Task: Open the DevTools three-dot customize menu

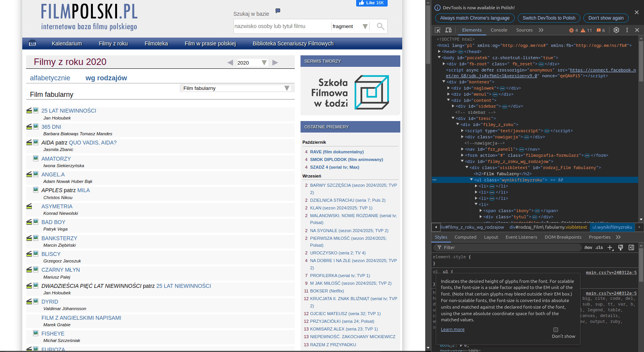Action: 627,30
